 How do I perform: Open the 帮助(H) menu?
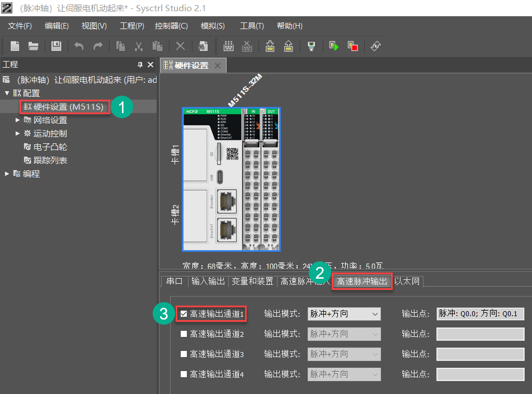[289, 26]
